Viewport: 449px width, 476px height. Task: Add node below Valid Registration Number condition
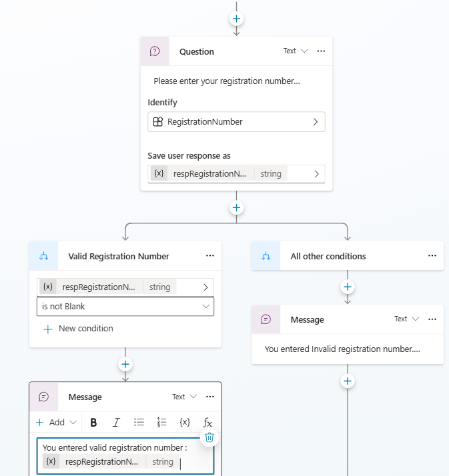click(x=125, y=364)
